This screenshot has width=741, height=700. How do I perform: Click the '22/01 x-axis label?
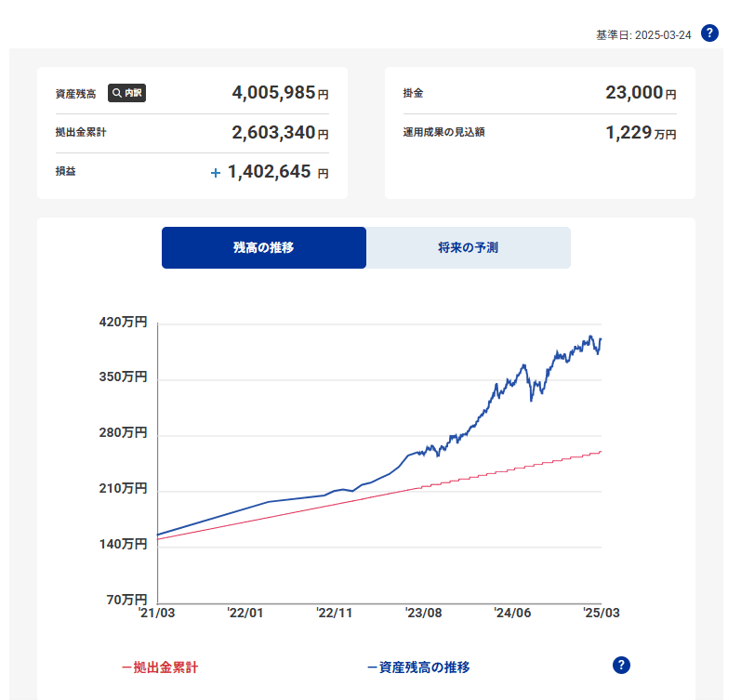[x=245, y=613]
